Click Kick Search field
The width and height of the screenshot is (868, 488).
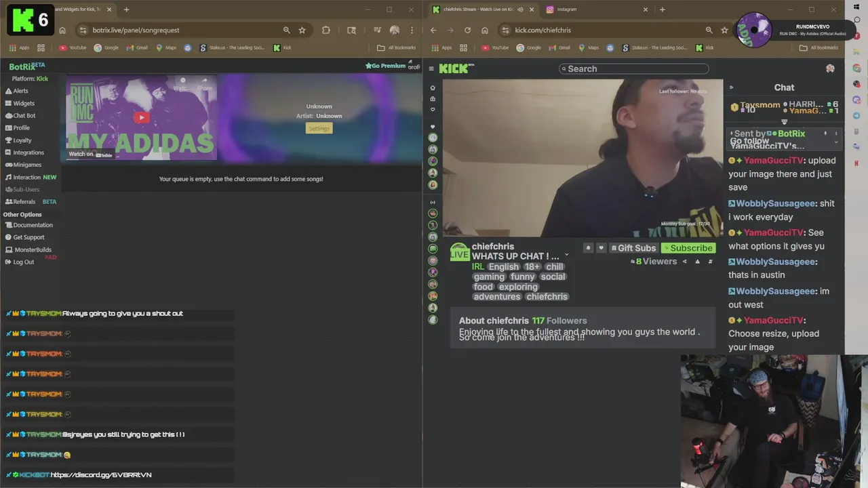coord(634,68)
